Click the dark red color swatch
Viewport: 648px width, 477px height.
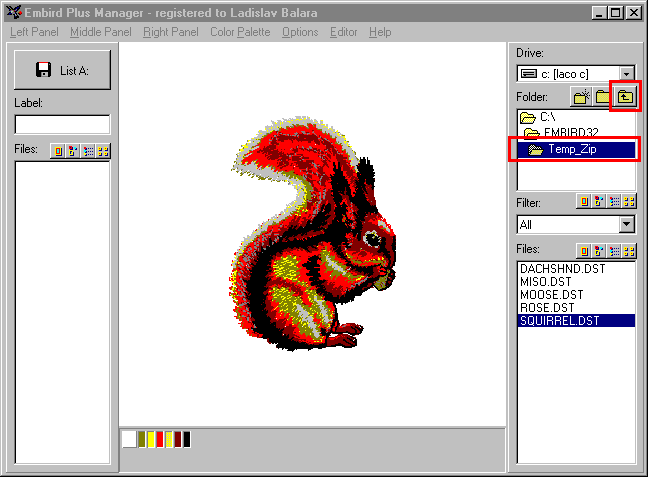[x=178, y=439]
